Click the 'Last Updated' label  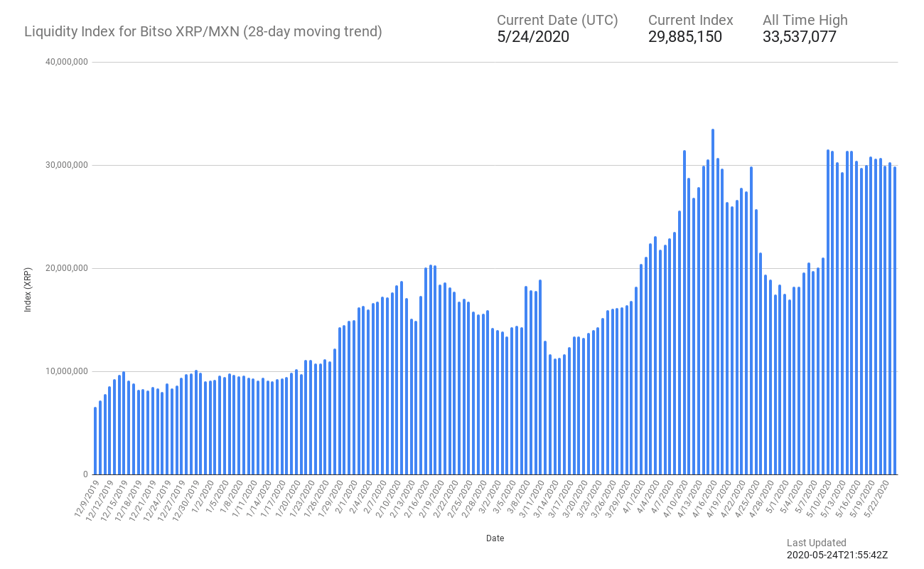[x=817, y=543]
